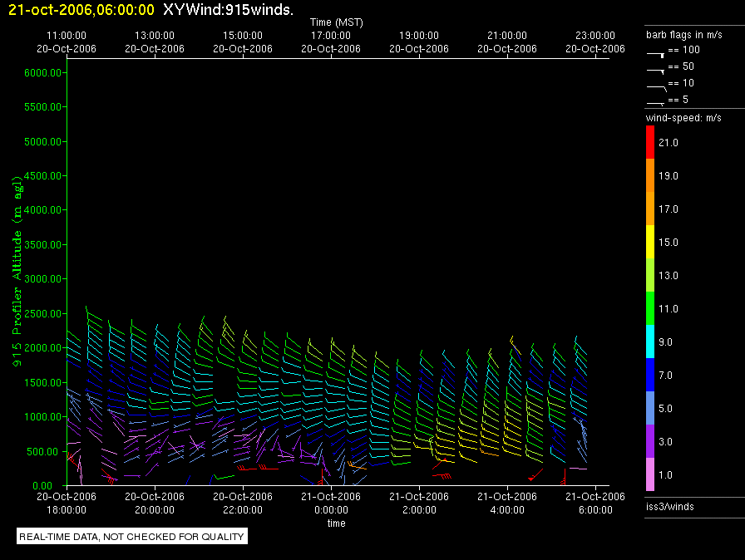Screen dimensions: 745x560
Task: Click the iss3/winds platform label
Action: 669,507
